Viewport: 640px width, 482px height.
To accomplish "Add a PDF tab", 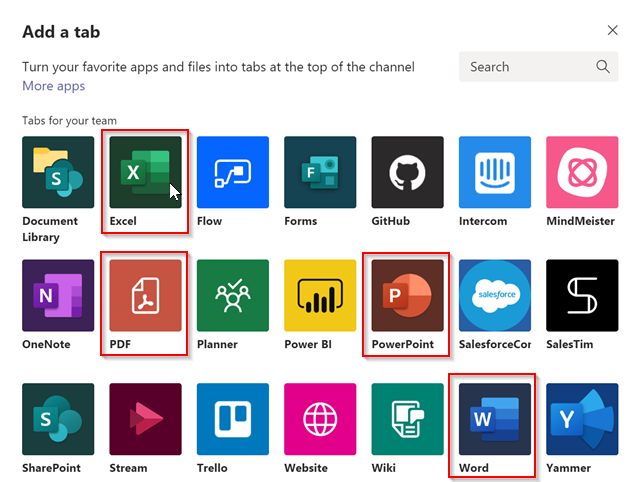I will (145, 295).
